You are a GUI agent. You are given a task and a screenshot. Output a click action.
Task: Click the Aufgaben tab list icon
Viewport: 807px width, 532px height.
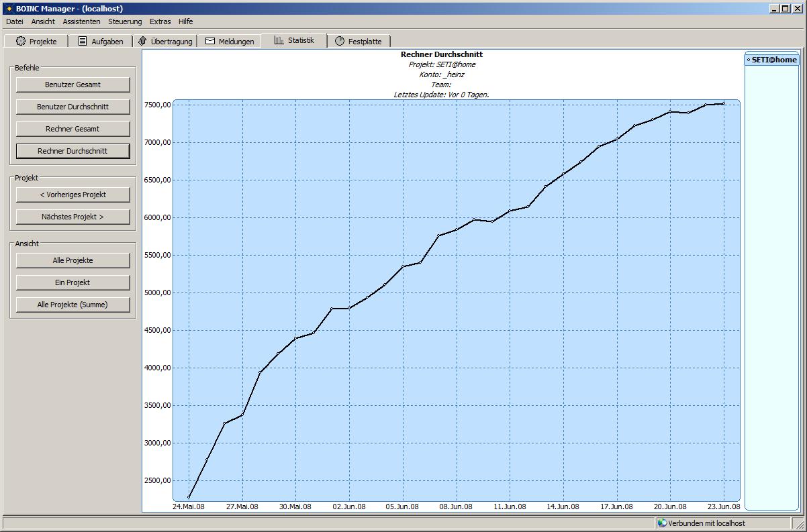pos(83,42)
